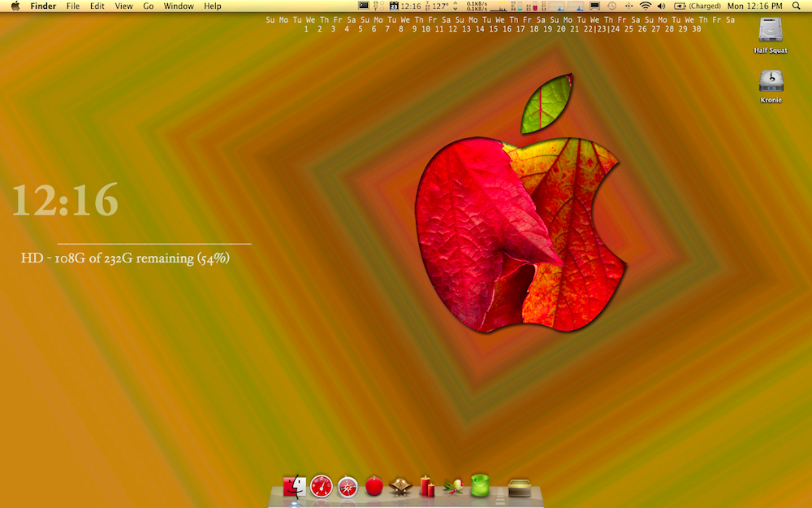Screen dimensions: 812x508
Task: Click the MEM memory usage meter
Action: coord(516,6)
